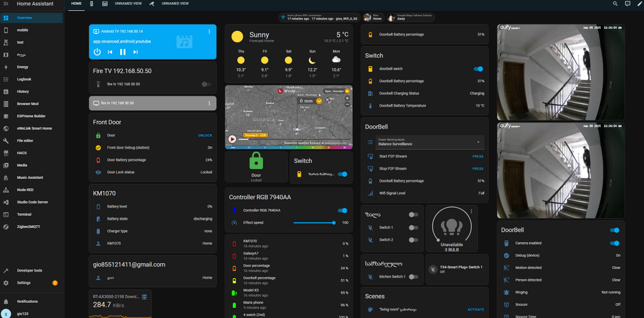Open Node-RED from the sidebar
The width and height of the screenshot is (644, 318).
[x=31, y=190]
